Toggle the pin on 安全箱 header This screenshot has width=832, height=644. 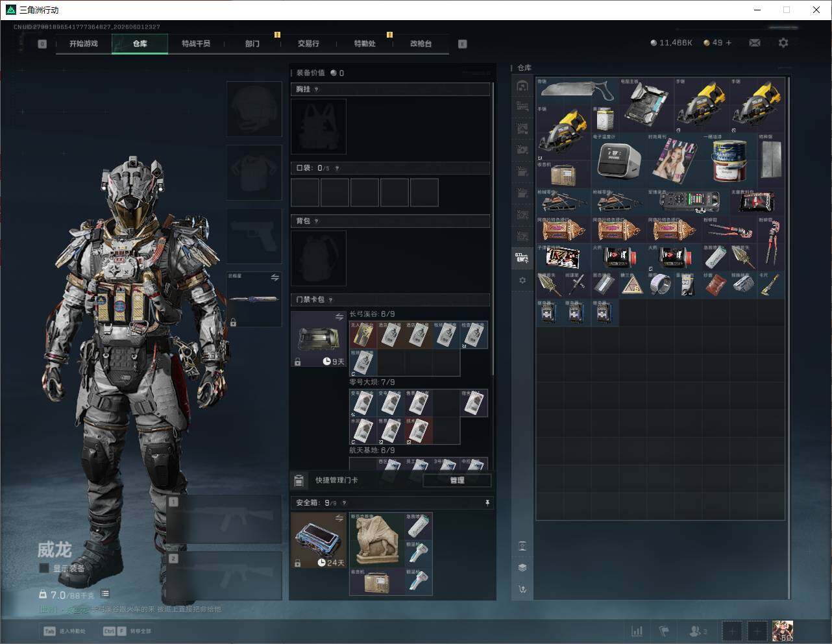pos(487,502)
